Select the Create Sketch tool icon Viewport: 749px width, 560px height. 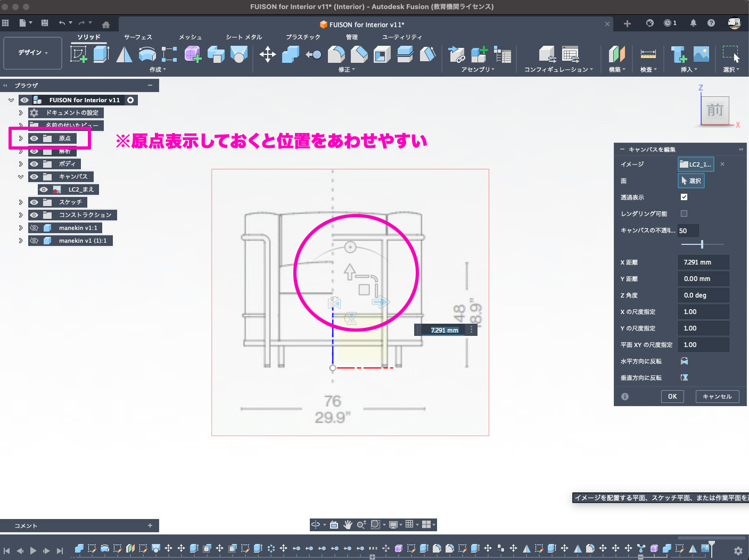[x=79, y=54]
